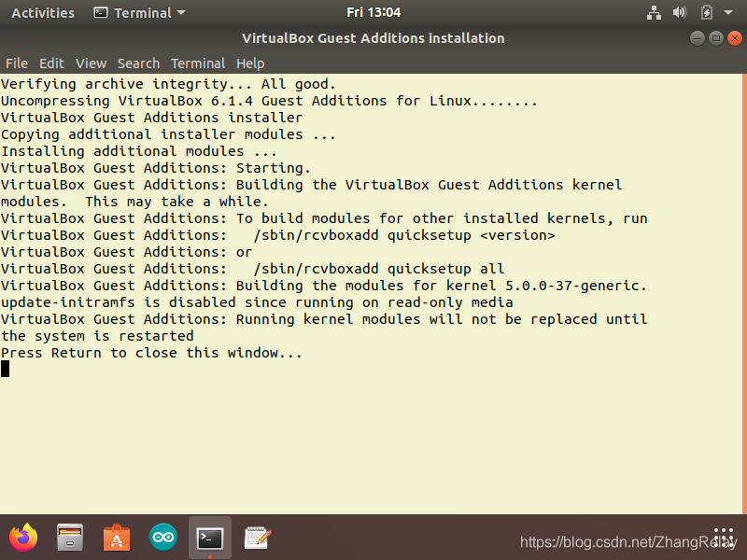Click '/sbin/rcvboxadd quicksetup all' text
Image resolution: width=747 pixels, height=560 pixels.
pyautogui.click(x=379, y=269)
